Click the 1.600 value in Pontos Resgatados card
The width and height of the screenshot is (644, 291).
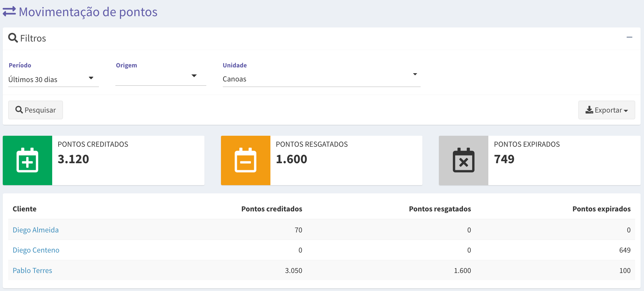[x=291, y=159]
